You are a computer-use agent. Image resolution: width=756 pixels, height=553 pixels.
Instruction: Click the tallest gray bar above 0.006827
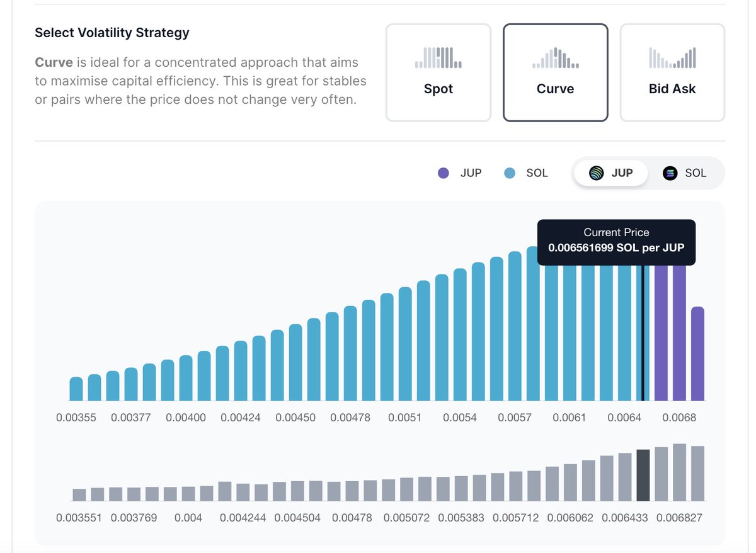[679, 472]
